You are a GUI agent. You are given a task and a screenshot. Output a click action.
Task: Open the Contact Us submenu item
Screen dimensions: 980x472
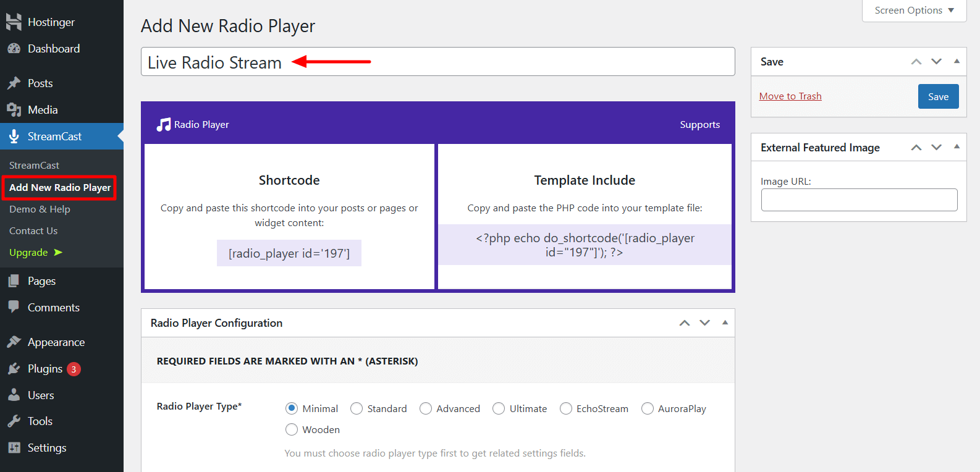pyautogui.click(x=33, y=230)
